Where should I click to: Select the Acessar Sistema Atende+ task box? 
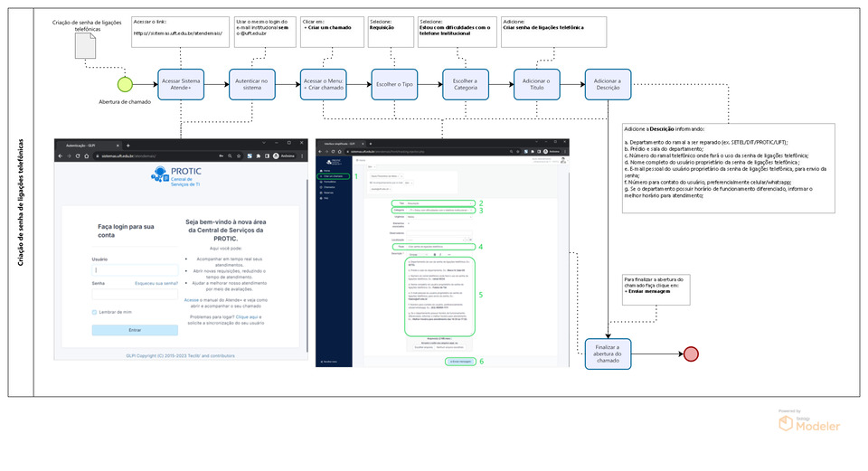click(184, 85)
